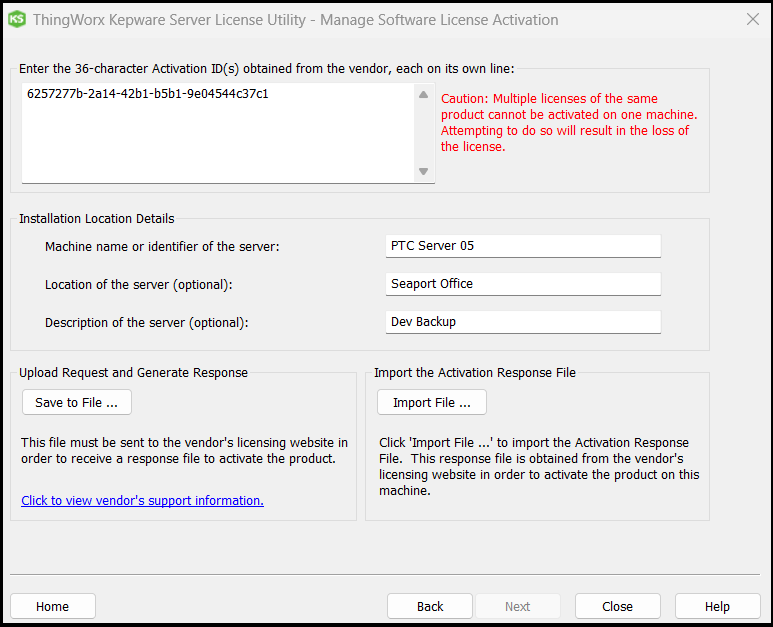Focus the Machine name field with PTC Server 05
The height and width of the screenshot is (627, 773).
click(x=522, y=246)
